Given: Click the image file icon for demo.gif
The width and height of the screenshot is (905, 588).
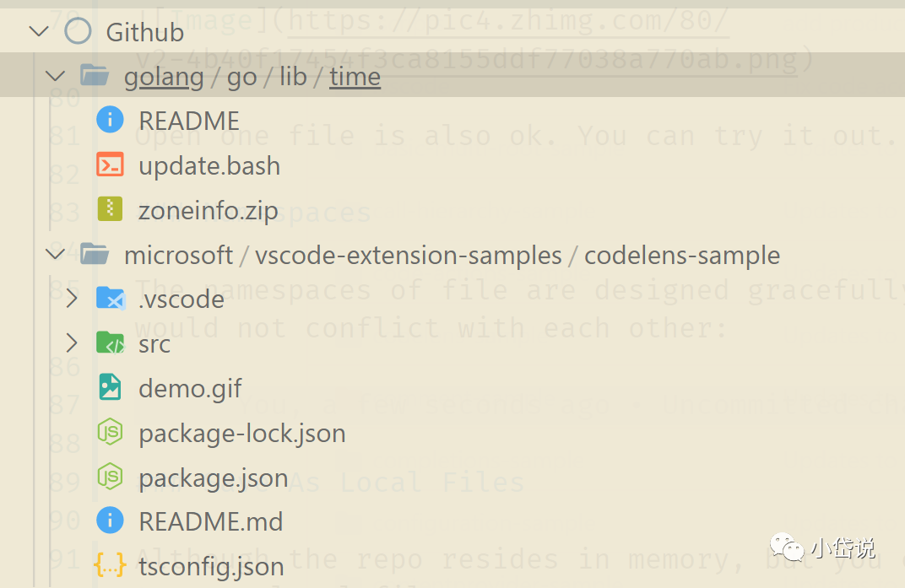Looking at the screenshot, I should (x=110, y=387).
